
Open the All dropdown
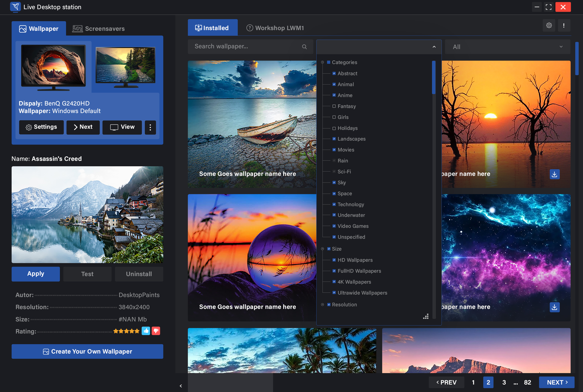[x=508, y=47]
